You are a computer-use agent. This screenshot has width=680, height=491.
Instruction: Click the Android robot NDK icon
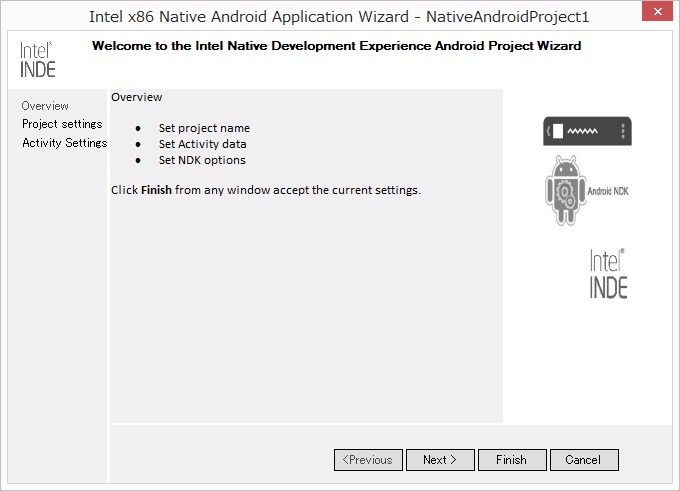[x=566, y=189]
